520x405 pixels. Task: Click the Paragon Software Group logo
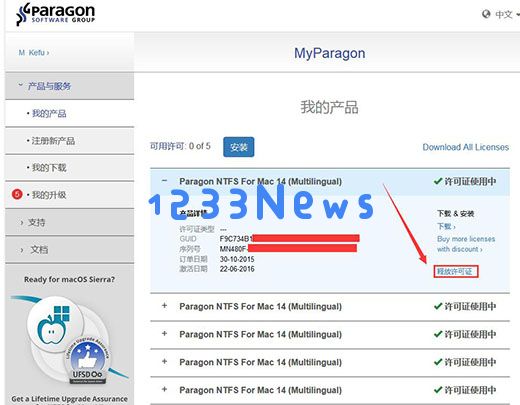pyautogui.click(x=56, y=14)
